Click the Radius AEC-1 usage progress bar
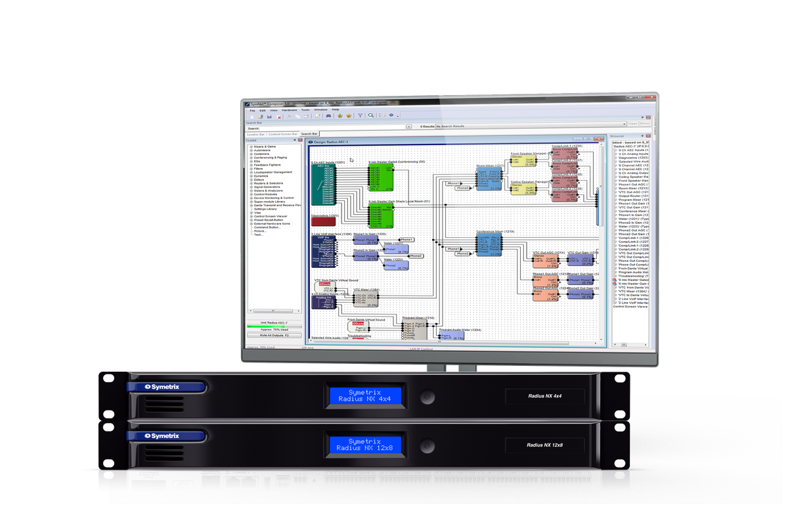Image resolution: width=788 pixels, height=532 pixels. pyautogui.click(x=274, y=326)
